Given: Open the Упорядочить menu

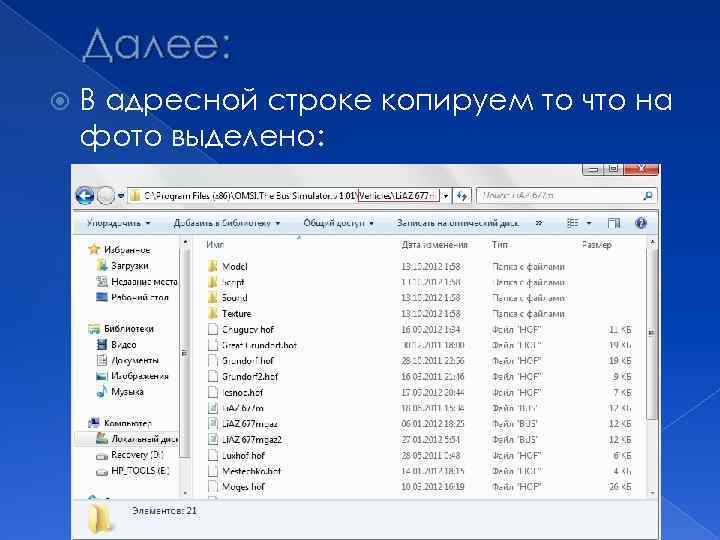Looking at the screenshot, I should pos(118,223).
